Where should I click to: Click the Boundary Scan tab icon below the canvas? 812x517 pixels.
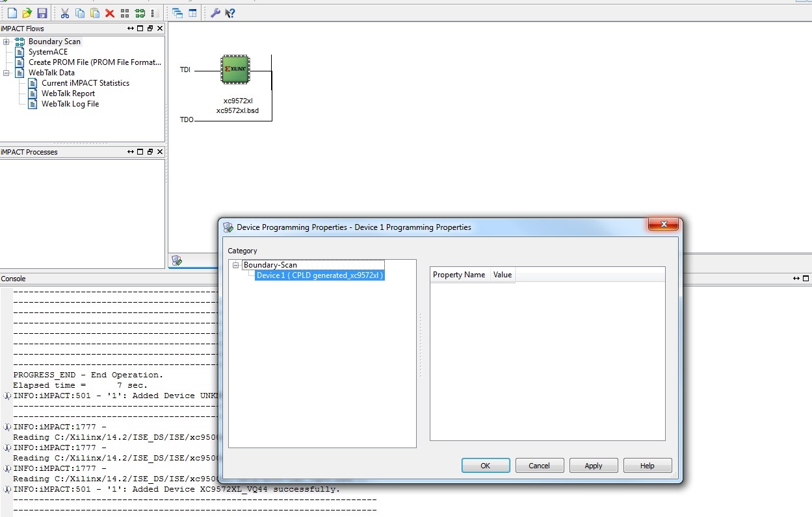176,260
